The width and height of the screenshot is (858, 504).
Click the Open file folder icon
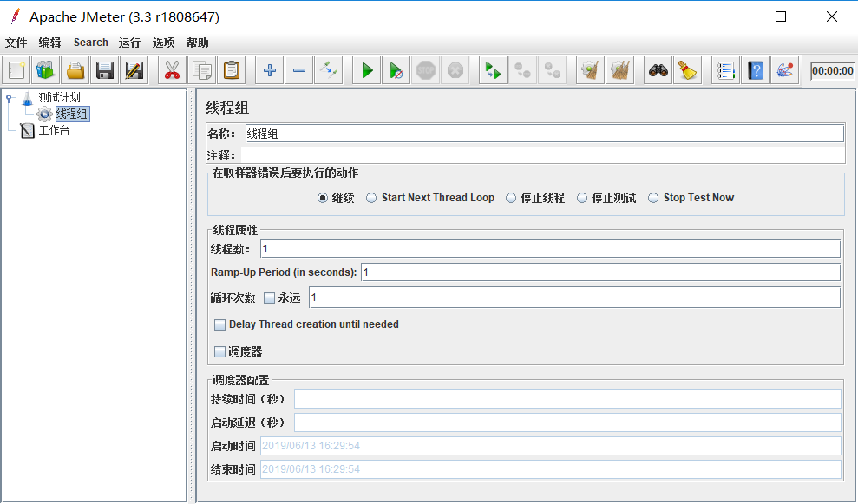(75, 70)
